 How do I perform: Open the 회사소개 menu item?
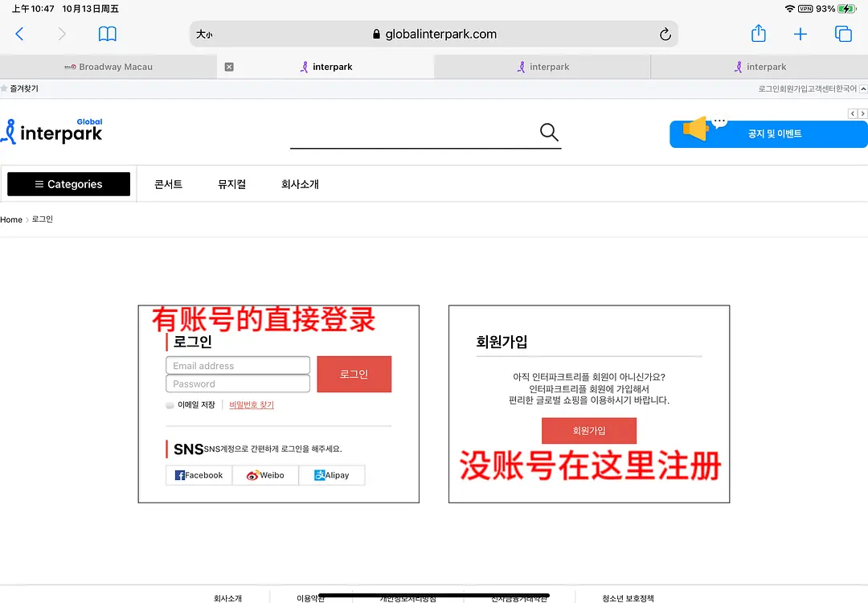300,184
